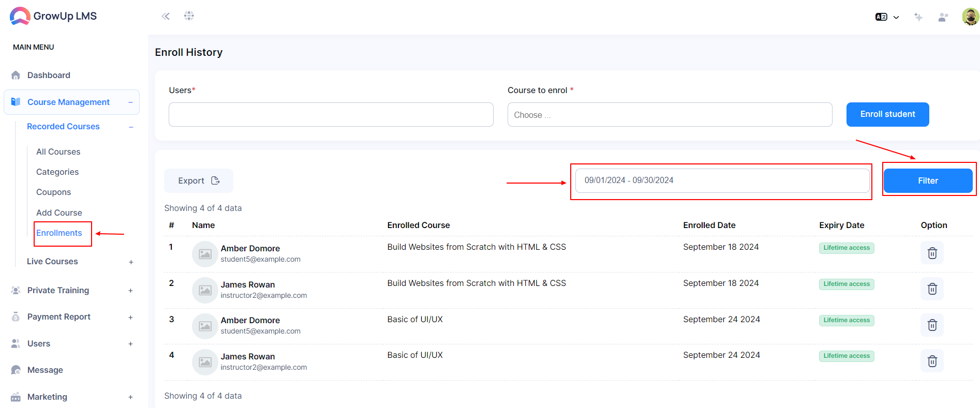This screenshot has width=980, height=408.
Task: Click James Rowan avatar in row 2
Action: [x=205, y=290]
